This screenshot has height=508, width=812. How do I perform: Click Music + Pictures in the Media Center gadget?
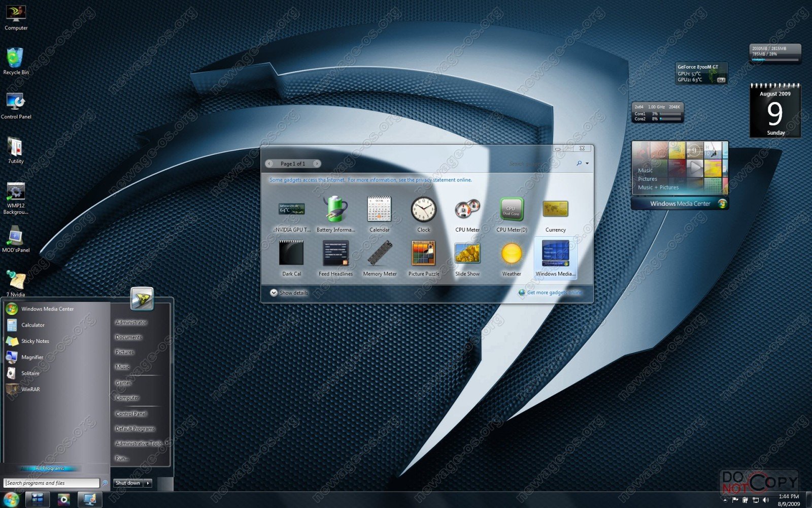658,187
